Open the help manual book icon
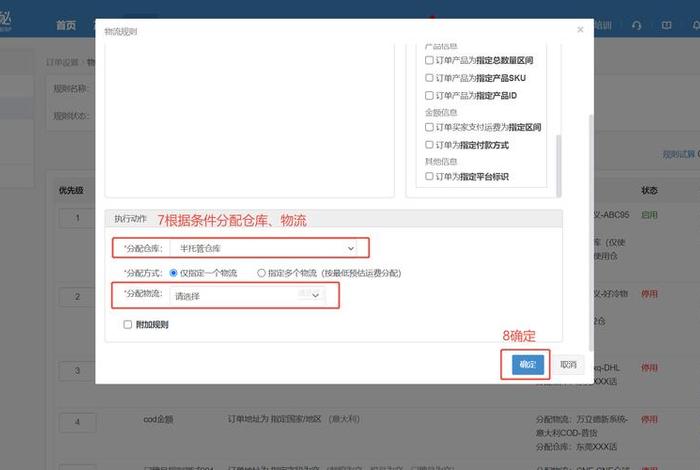700x470 pixels. point(666,25)
